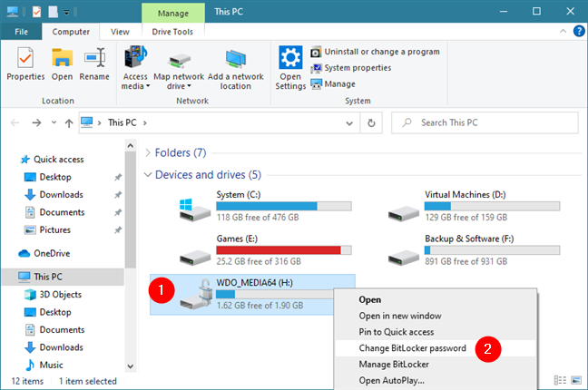
Task: Choose Pin to Quick access
Action: (436, 332)
